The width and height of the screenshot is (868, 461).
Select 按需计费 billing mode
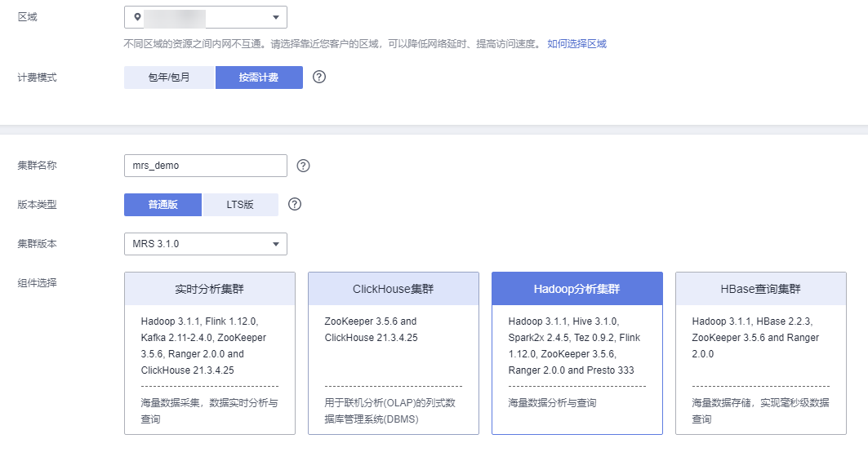pyautogui.click(x=259, y=78)
